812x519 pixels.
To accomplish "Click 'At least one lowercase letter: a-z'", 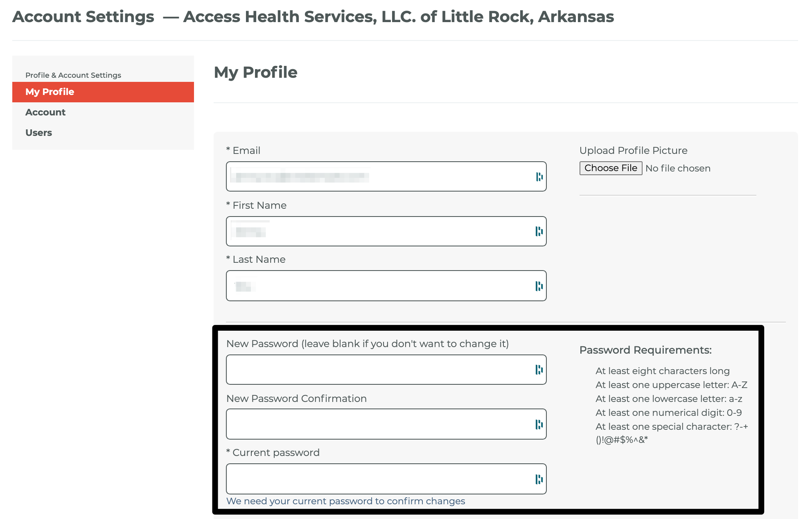I will (669, 399).
